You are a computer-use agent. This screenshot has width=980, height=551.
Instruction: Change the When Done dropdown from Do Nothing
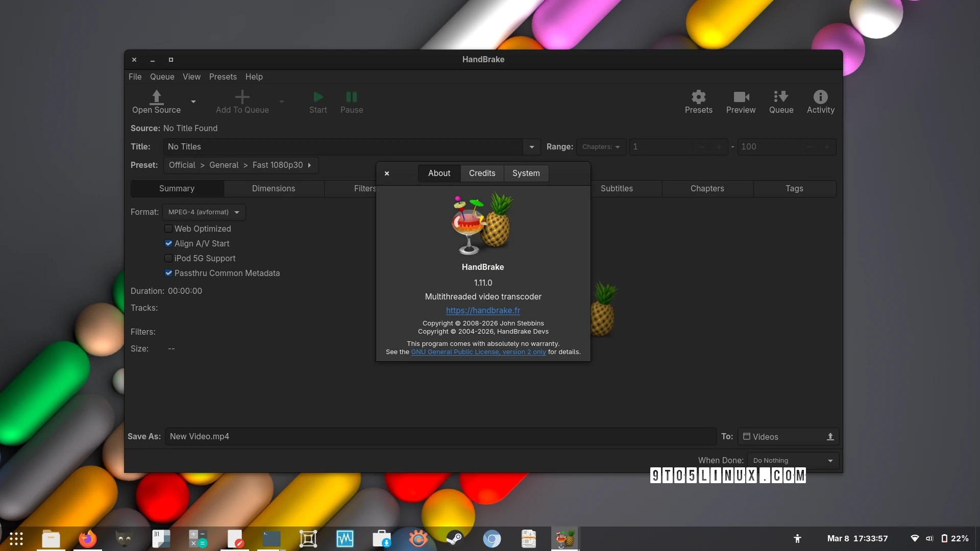click(x=792, y=460)
